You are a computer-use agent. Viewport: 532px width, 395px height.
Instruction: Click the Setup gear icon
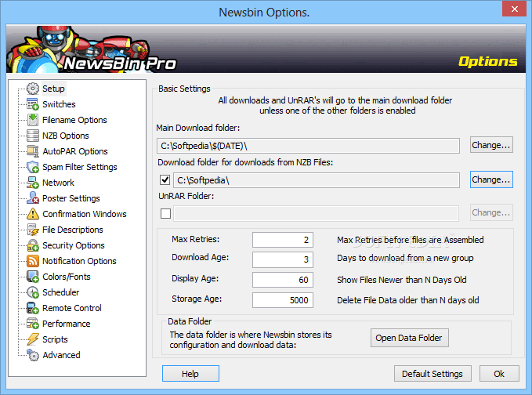(x=33, y=89)
